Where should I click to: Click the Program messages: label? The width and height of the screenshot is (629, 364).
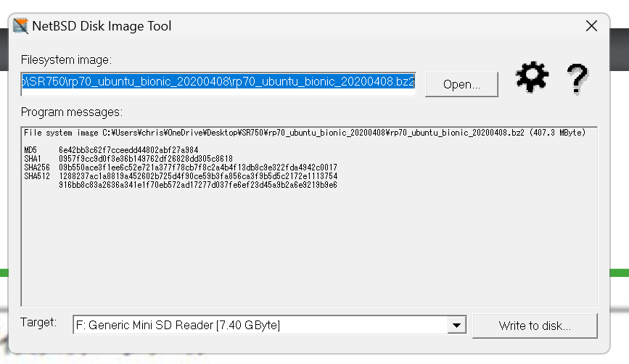tap(72, 112)
